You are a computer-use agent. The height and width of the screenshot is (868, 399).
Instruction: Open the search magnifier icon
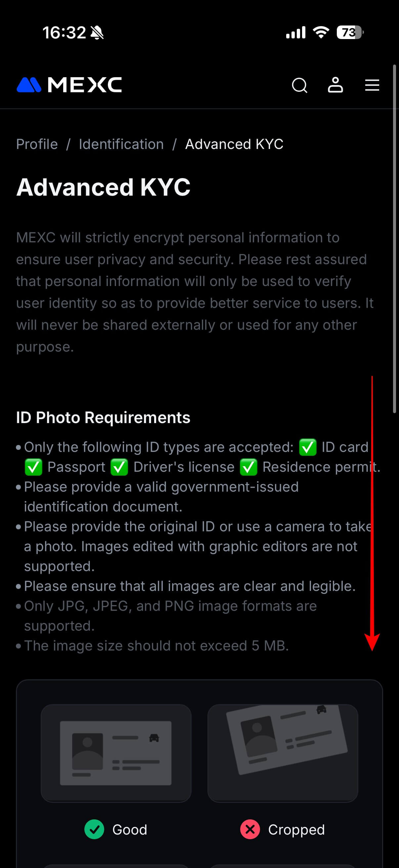pyautogui.click(x=299, y=85)
